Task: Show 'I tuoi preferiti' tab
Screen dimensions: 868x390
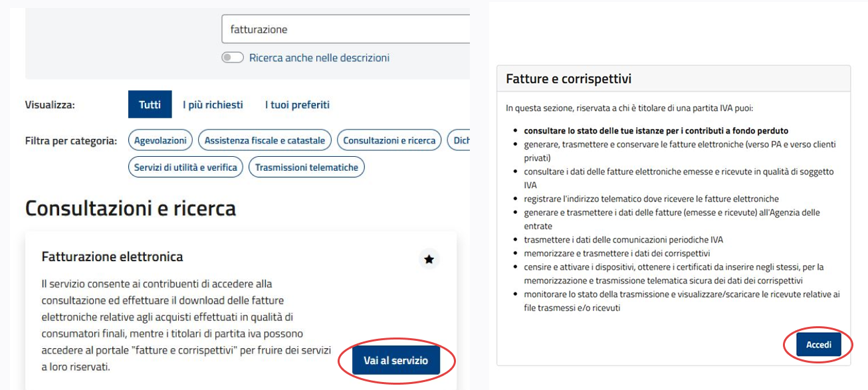Action: pyautogui.click(x=297, y=105)
